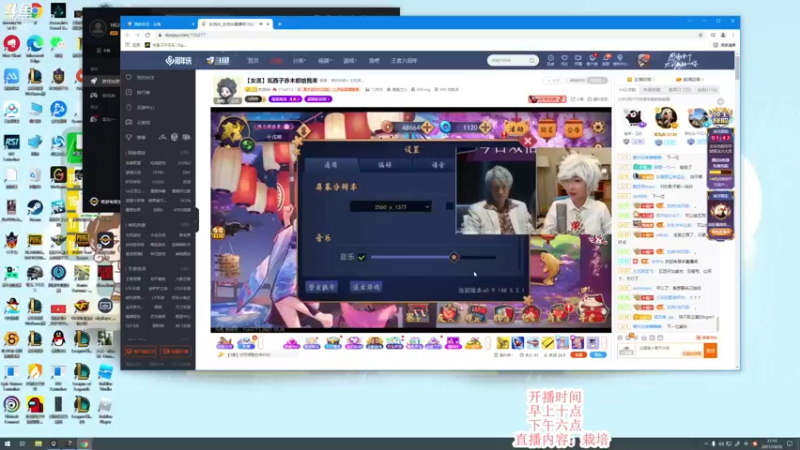Click the browser reload icon
The height and width of the screenshot is (450, 800).
click(147, 35)
